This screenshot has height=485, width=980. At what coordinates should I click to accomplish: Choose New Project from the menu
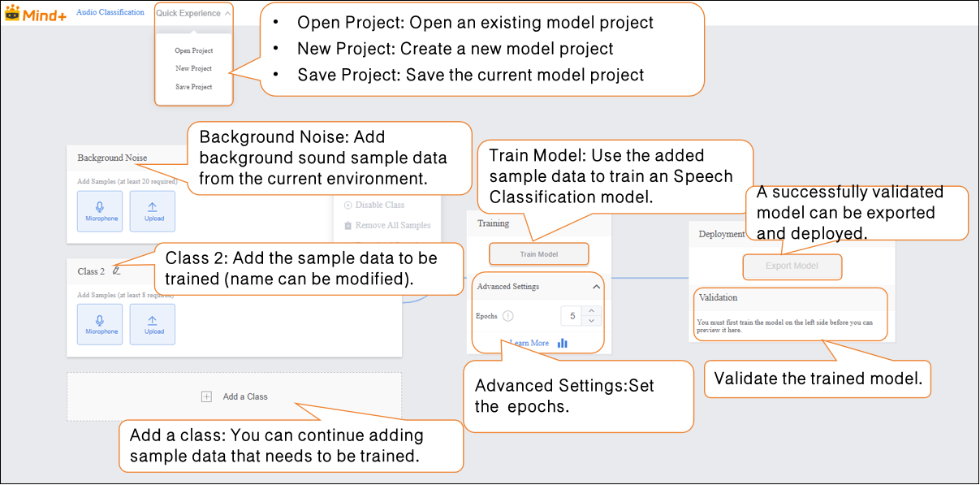pos(194,69)
